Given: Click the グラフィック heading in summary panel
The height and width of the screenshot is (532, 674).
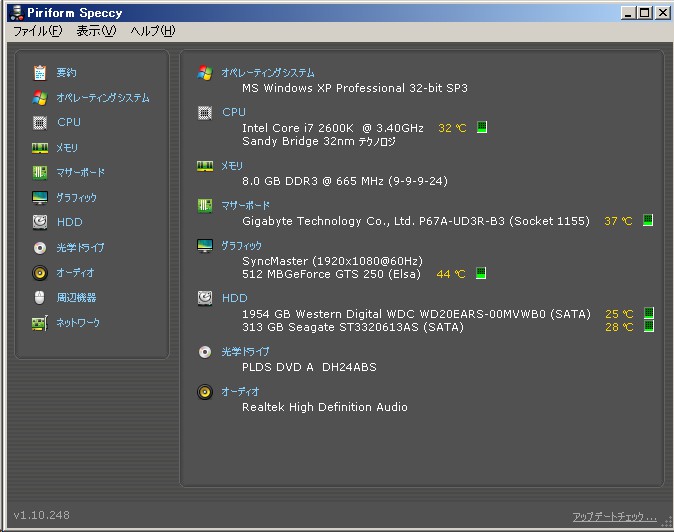Looking at the screenshot, I should coord(241,246).
